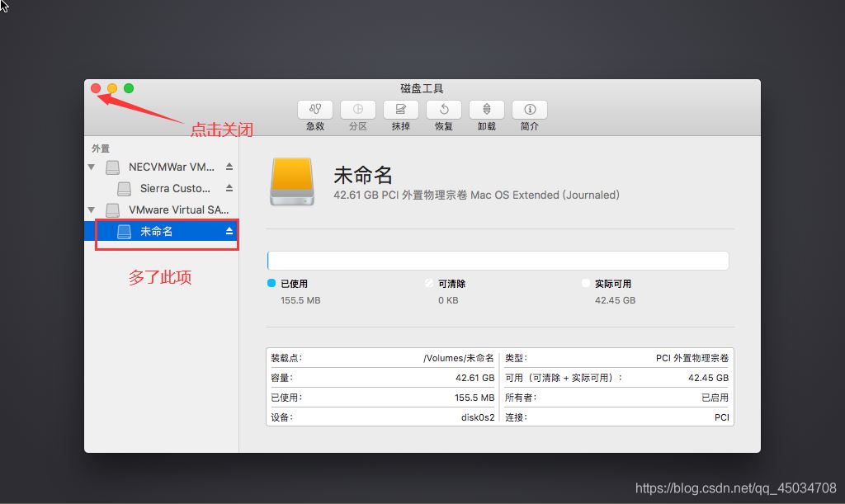Click the owner value 已启用
This screenshot has width=845, height=504.
715,398
